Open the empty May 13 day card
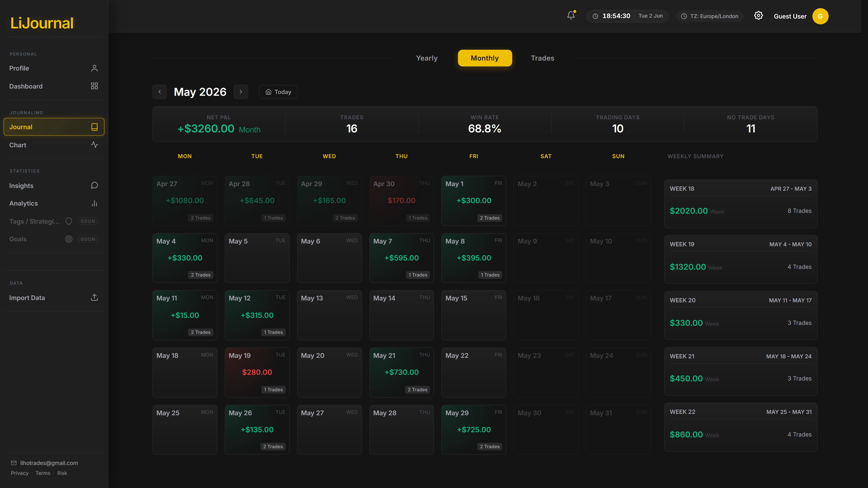This screenshot has width=868, height=488. click(x=329, y=315)
